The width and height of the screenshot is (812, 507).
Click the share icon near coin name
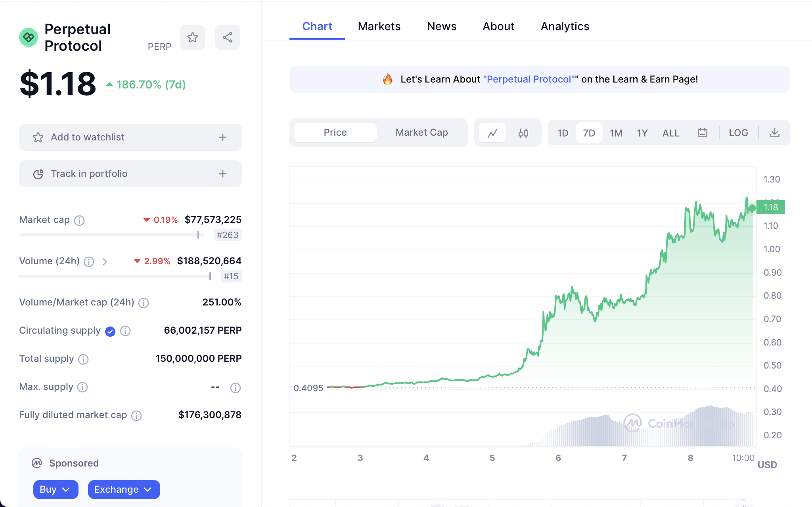click(228, 37)
